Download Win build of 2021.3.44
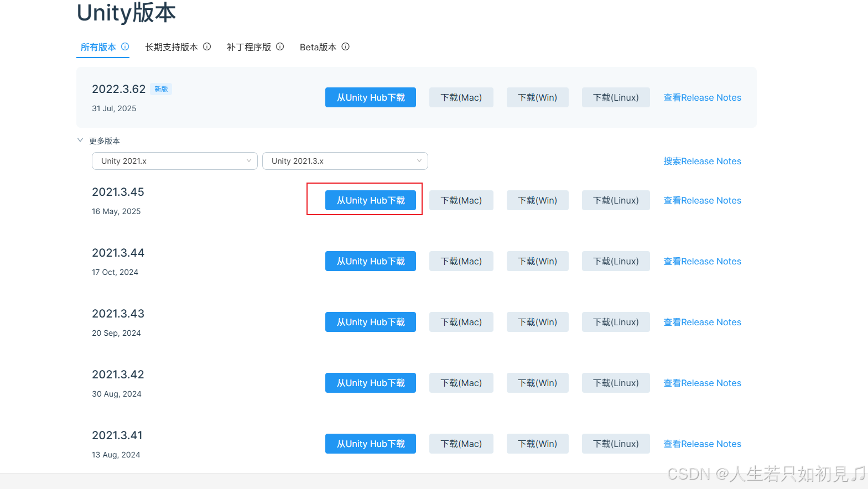The image size is (868, 489). 538,261
